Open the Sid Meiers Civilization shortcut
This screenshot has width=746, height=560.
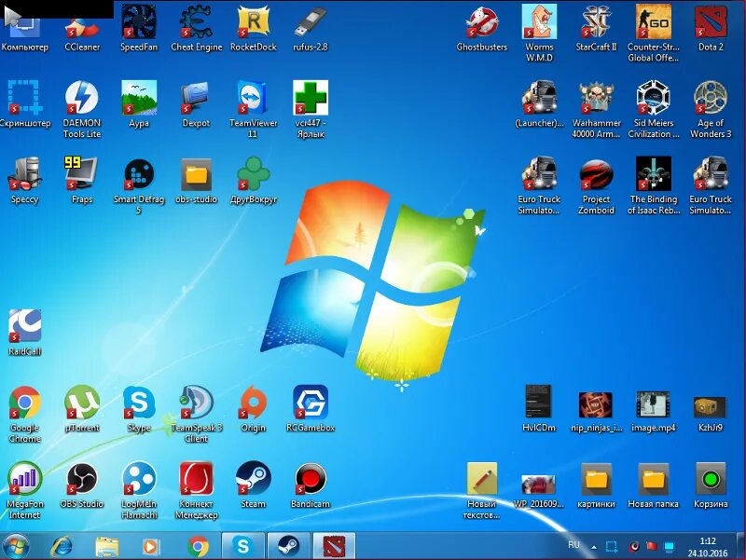654,109
